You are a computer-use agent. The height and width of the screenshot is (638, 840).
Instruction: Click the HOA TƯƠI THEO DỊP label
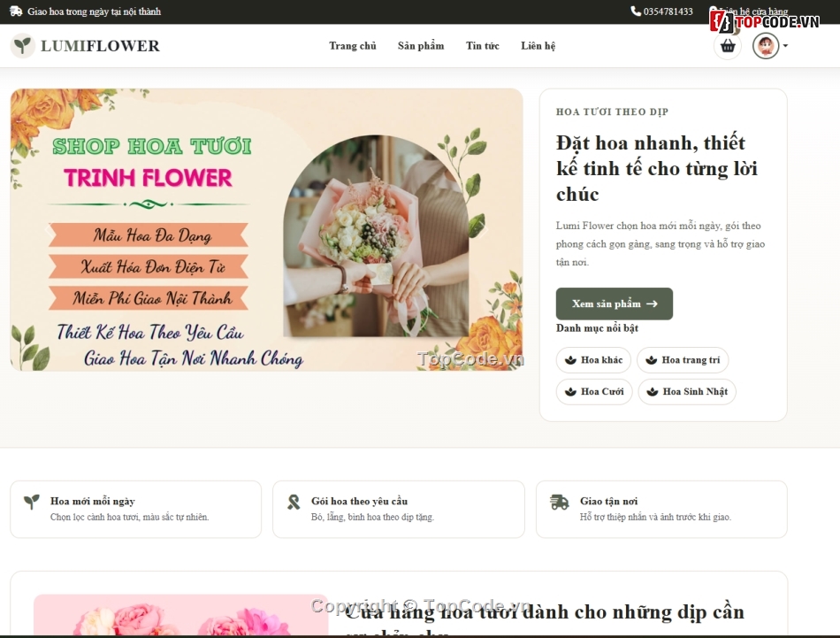coord(613,111)
